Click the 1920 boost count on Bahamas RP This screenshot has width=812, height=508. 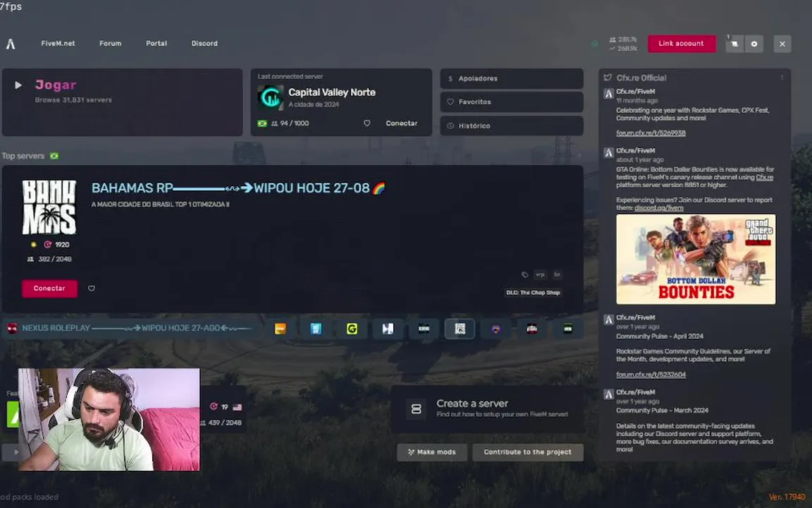[x=57, y=245]
